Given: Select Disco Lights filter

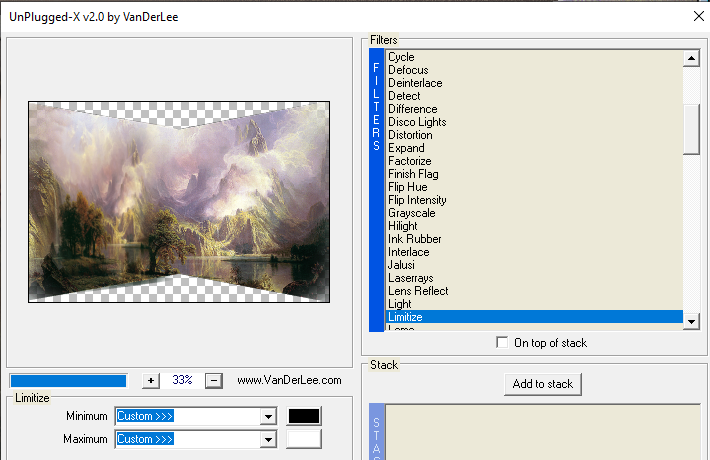Looking at the screenshot, I should [x=534, y=122].
